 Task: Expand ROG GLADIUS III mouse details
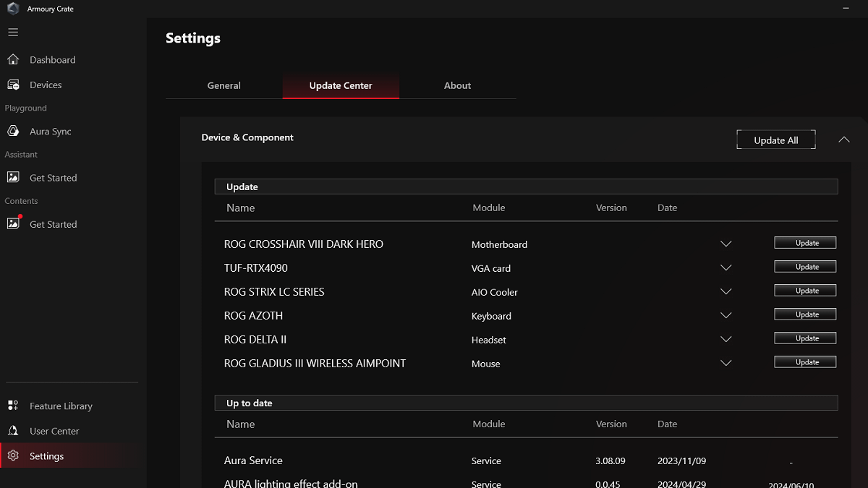pos(726,364)
